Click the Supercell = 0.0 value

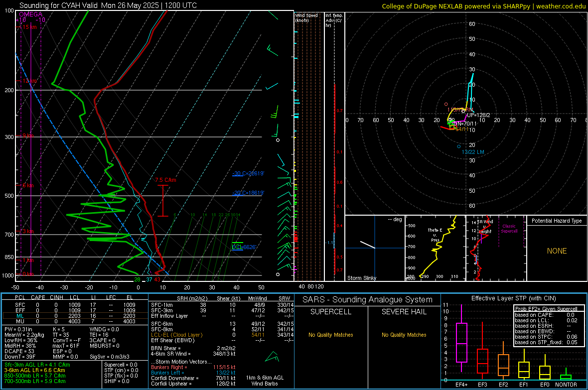pyautogui.click(x=121, y=365)
